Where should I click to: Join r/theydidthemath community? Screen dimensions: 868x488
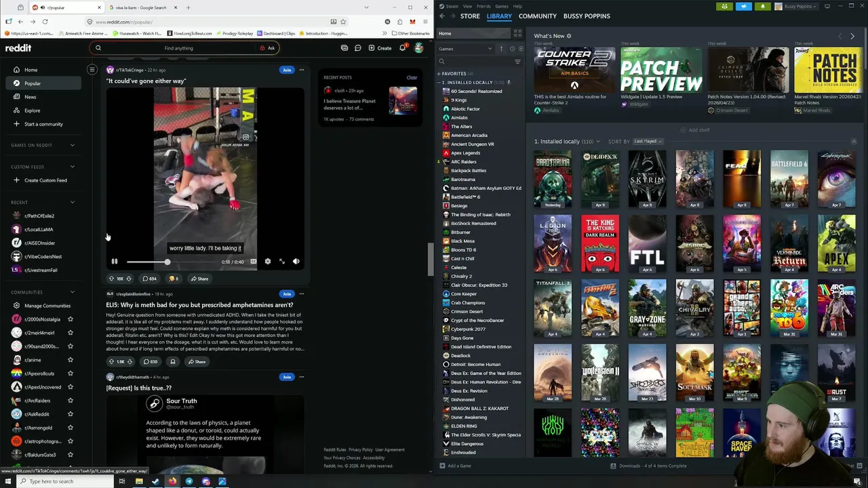tap(287, 377)
